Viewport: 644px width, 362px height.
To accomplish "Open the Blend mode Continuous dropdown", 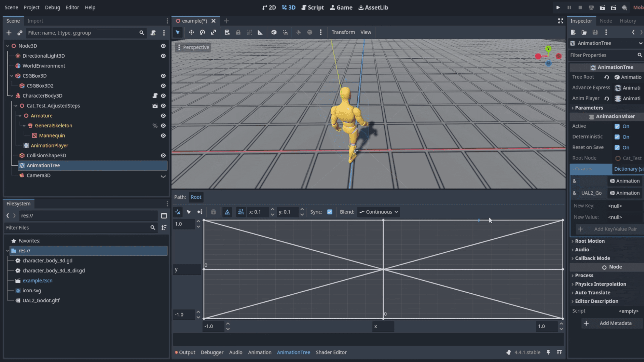I will [378, 212].
